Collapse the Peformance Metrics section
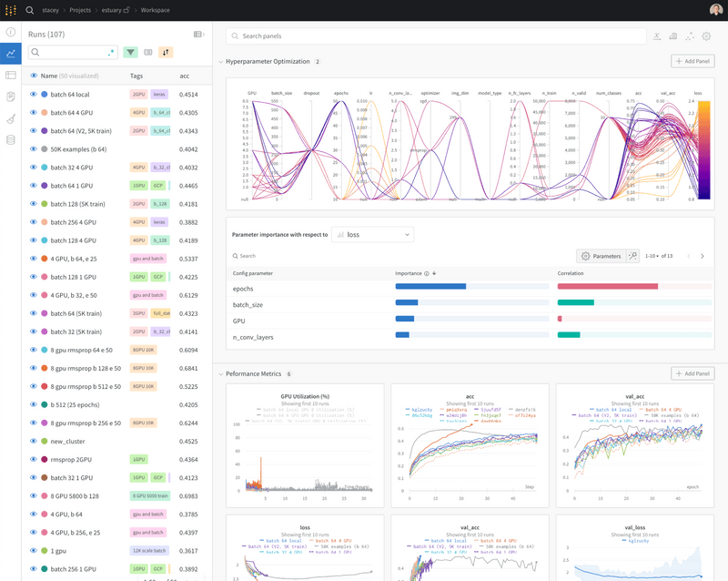This screenshot has height=581, width=728. point(221,374)
